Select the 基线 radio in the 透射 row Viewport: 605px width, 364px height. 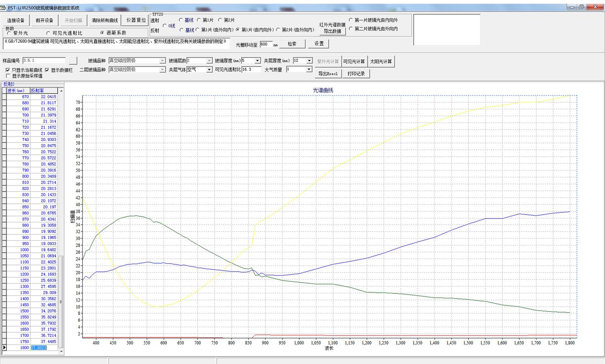coord(181,20)
